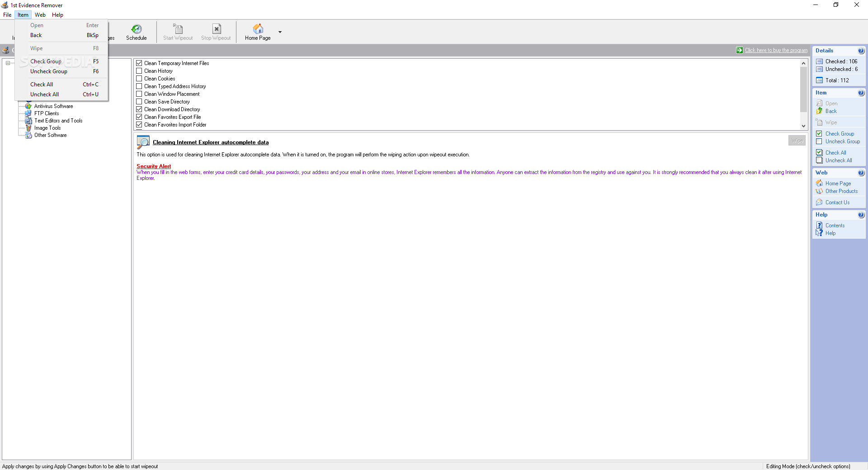Click the Uncheck Group icon in side panel
This screenshot has height=470, width=868.
[819, 141]
